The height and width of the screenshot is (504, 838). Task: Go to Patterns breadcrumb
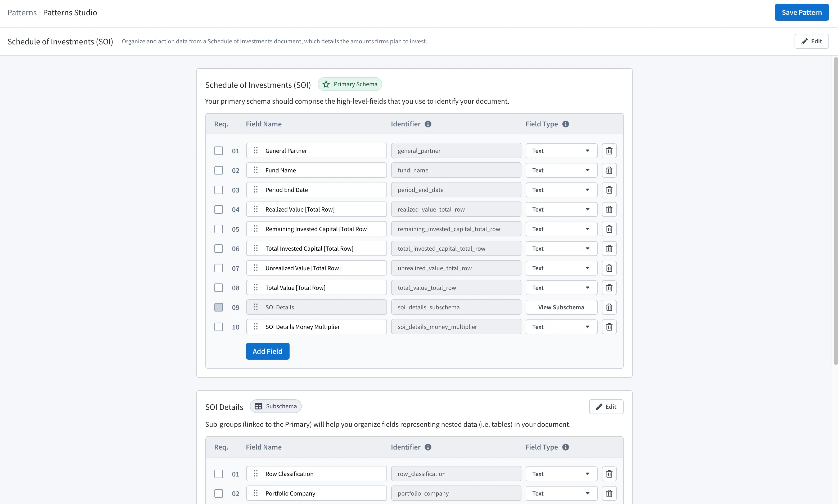tap(22, 13)
